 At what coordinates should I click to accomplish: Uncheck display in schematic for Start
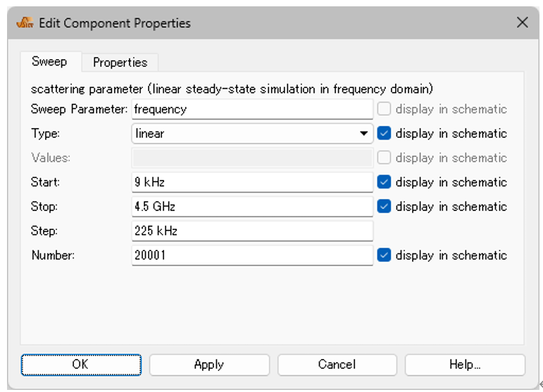tap(384, 182)
